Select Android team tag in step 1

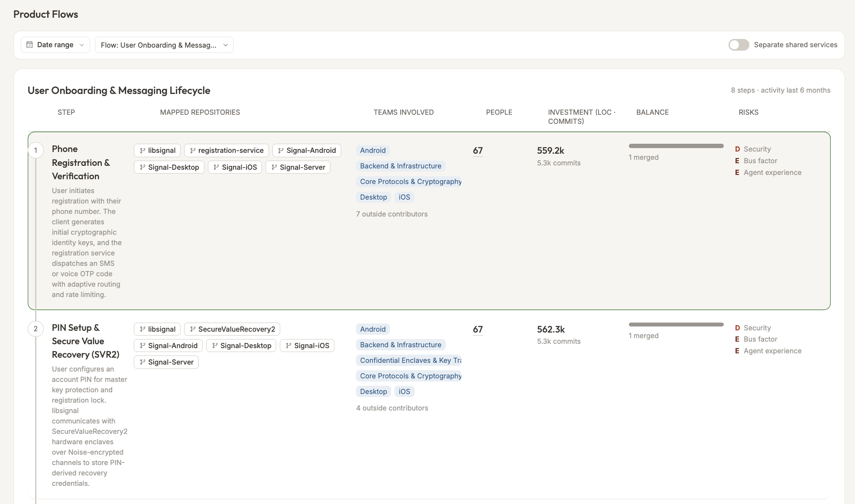pyautogui.click(x=373, y=150)
